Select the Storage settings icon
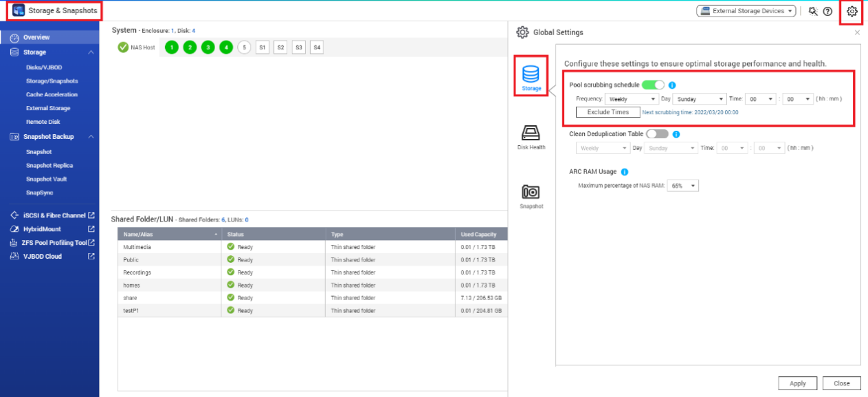868x397 pixels. click(x=531, y=76)
